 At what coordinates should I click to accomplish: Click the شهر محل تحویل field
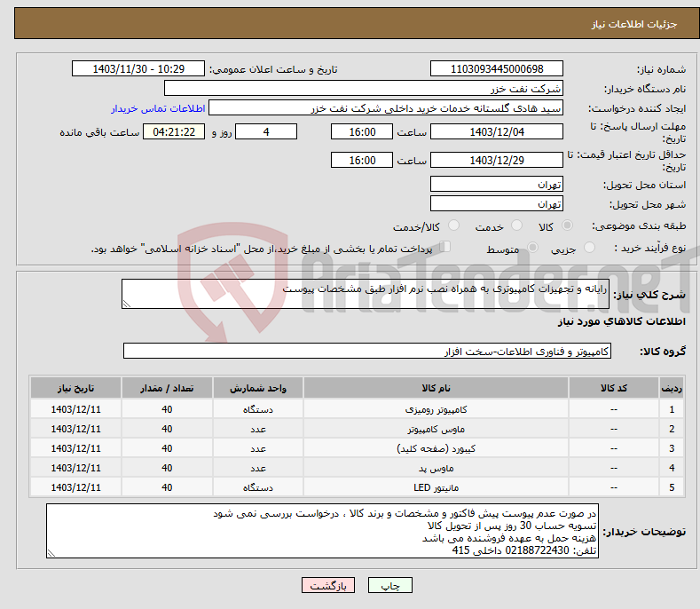point(497,204)
